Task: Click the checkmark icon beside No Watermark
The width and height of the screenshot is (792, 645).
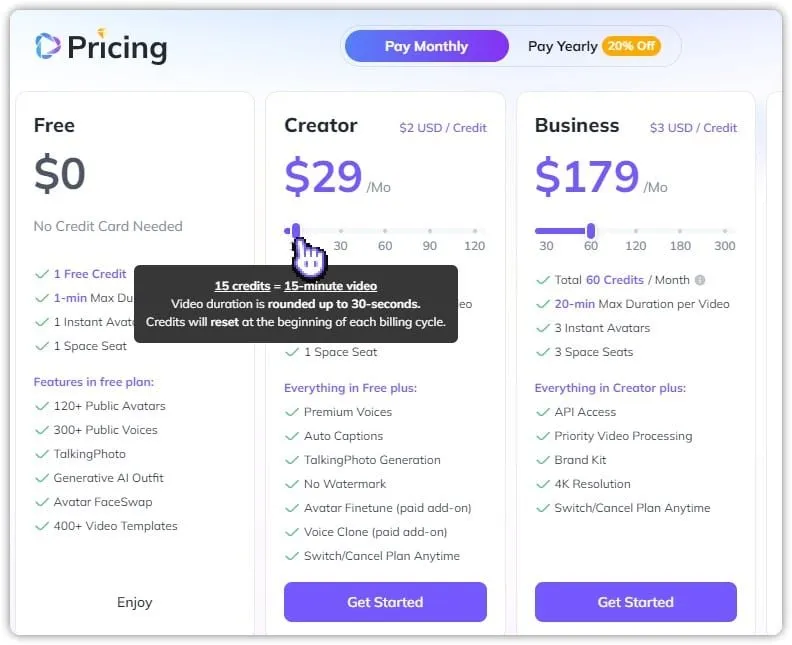Action: coord(292,484)
